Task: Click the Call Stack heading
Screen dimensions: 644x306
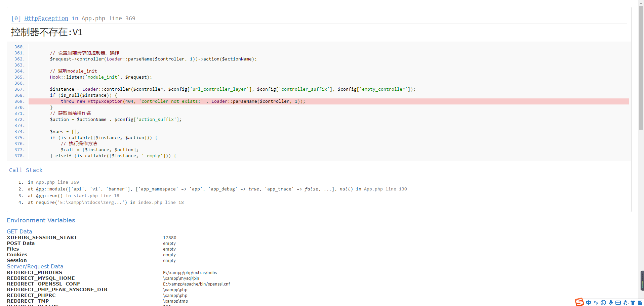Action: pyautogui.click(x=26, y=170)
